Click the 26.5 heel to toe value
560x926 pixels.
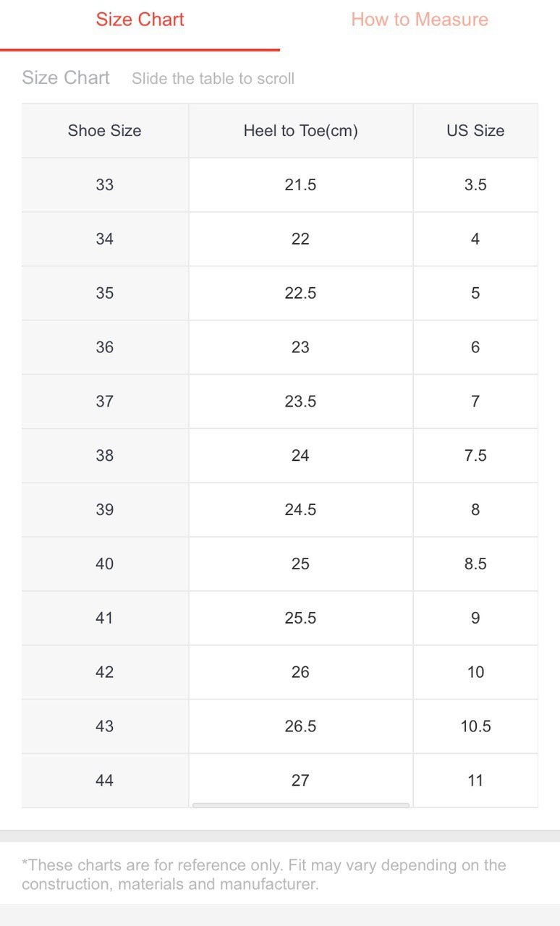click(300, 726)
